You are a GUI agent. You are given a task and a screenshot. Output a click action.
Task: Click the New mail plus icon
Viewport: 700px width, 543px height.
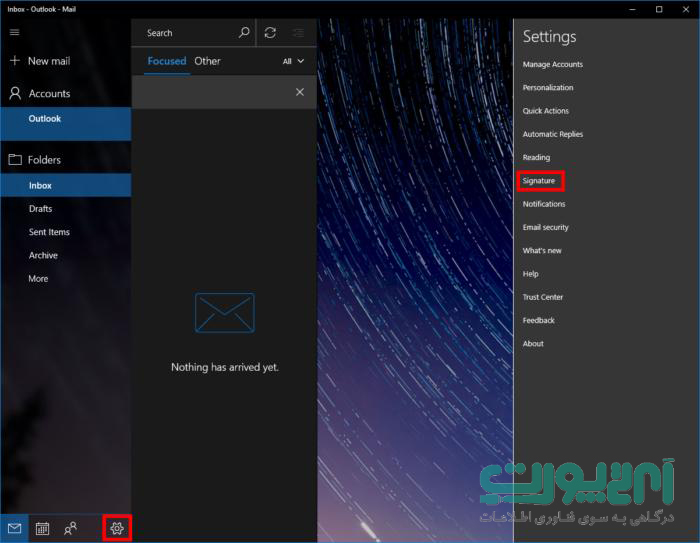pos(15,60)
